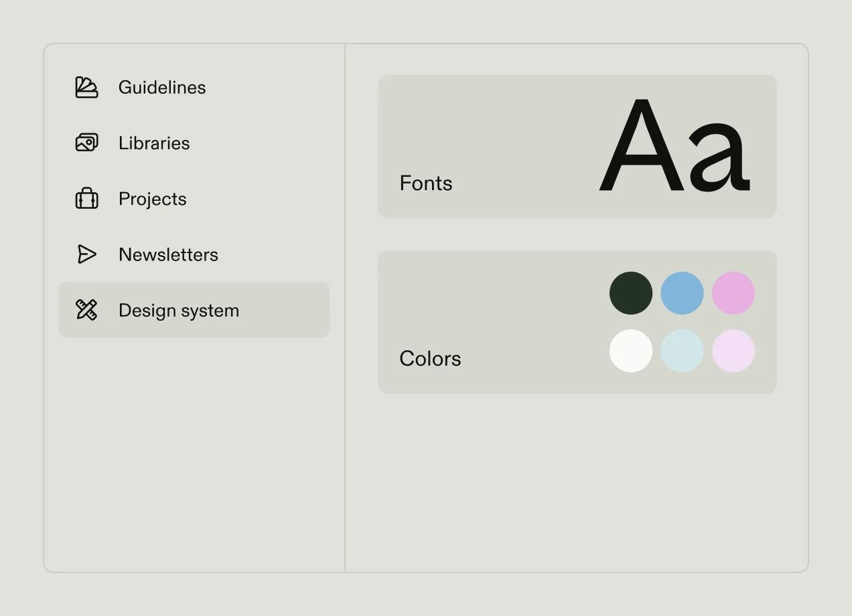852x616 pixels.
Task: Open the Colors card
Action: (x=577, y=322)
